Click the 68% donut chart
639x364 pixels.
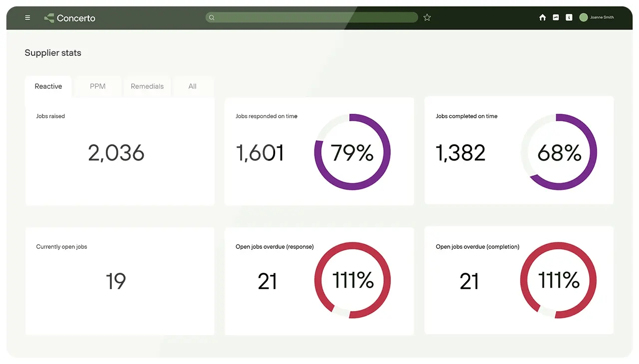click(x=559, y=152)
